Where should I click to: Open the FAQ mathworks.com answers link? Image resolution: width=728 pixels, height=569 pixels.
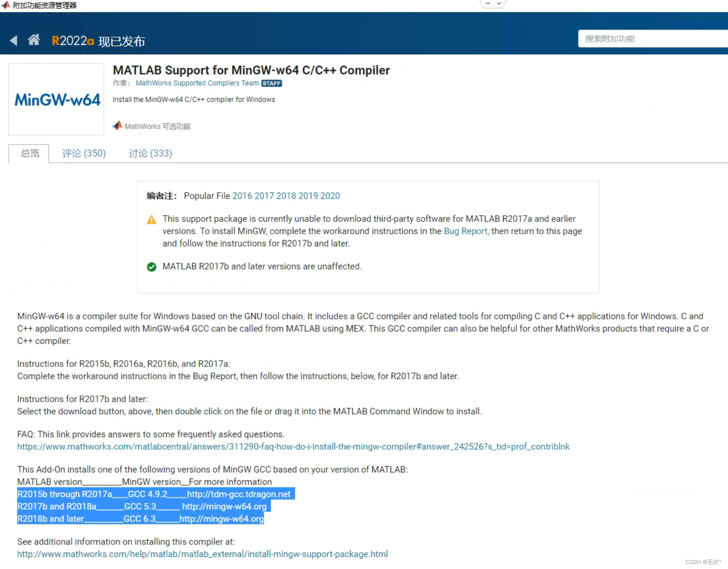(293, 447)
